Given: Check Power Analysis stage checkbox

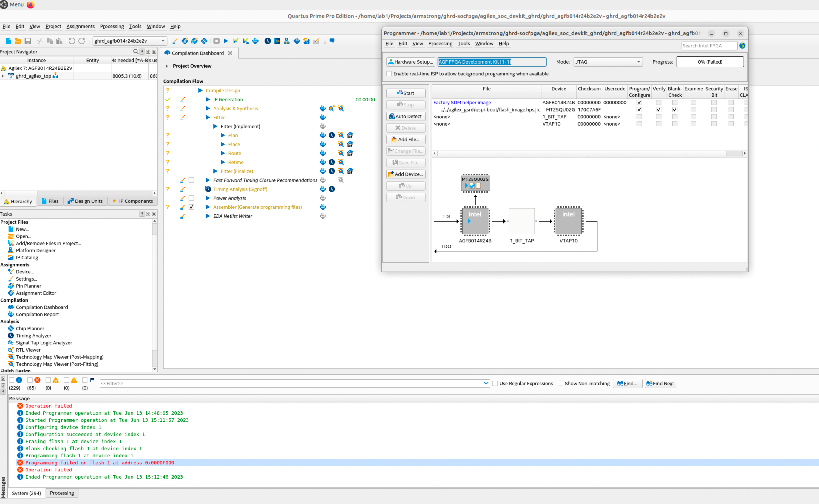Looking at the screenshot, I should (x=191, y=198).
